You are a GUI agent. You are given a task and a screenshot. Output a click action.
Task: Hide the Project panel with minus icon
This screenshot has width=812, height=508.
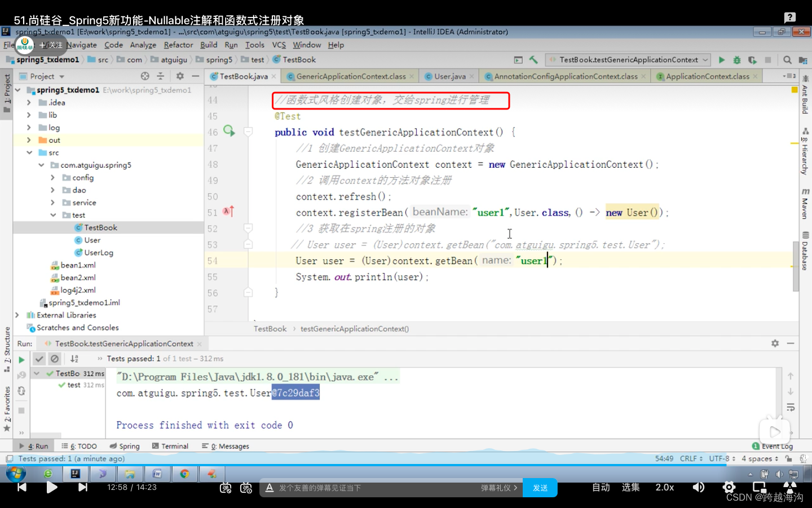click(x=196, y=76)
